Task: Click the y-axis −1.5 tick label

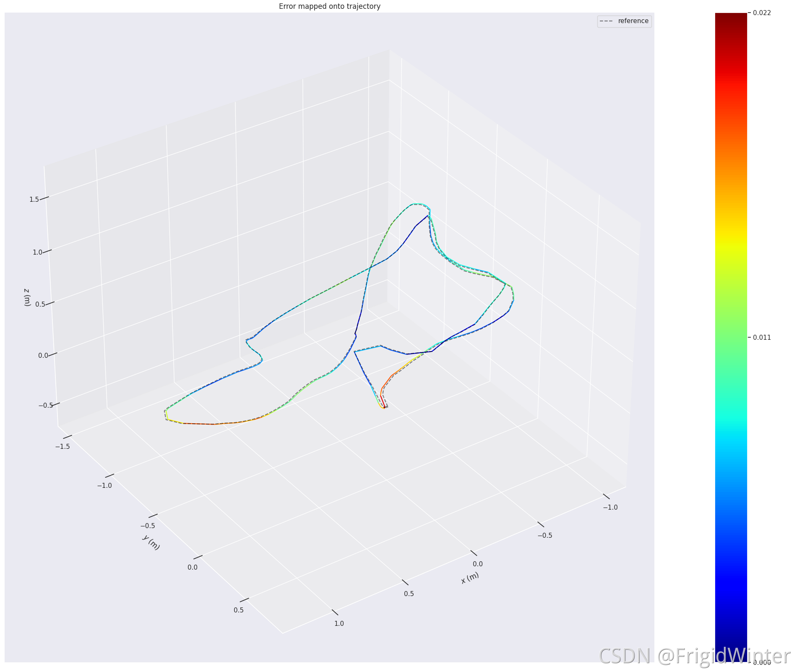Action: pyautogui.click(x=63, y=446)
